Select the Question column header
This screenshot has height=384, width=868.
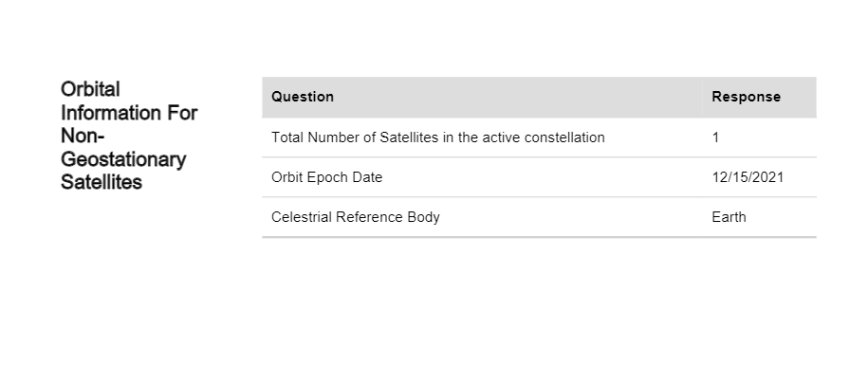[x=303, y=97]
